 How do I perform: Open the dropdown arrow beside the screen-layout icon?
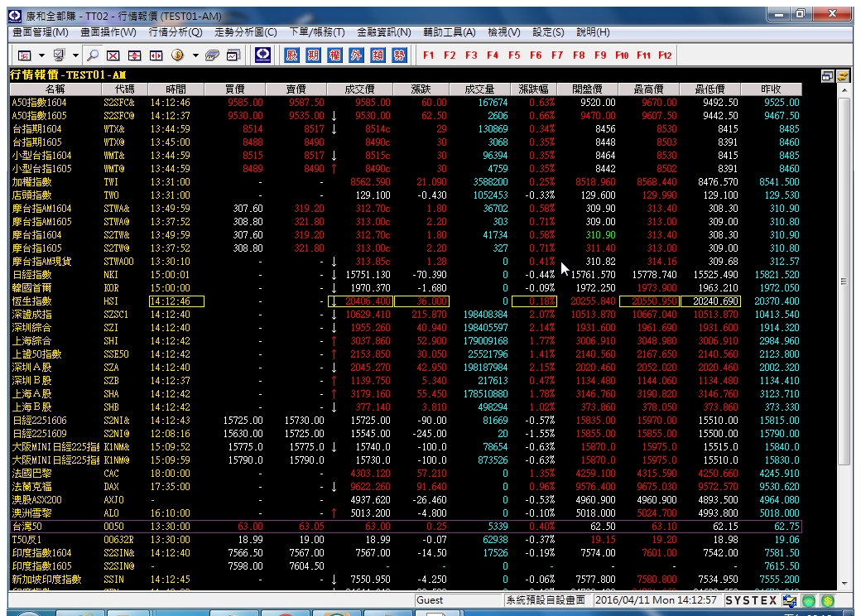coord(41,55)
